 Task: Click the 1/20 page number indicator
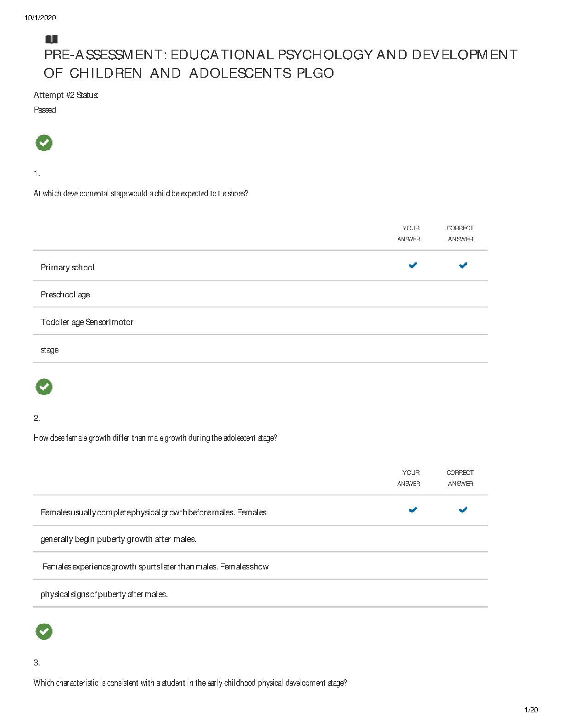(x=531, y=710)
